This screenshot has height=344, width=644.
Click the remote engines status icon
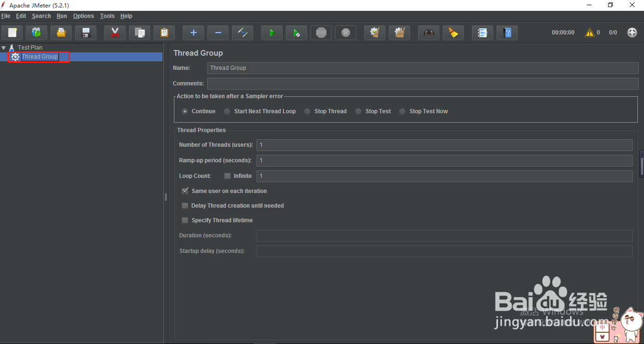point(632,33)
